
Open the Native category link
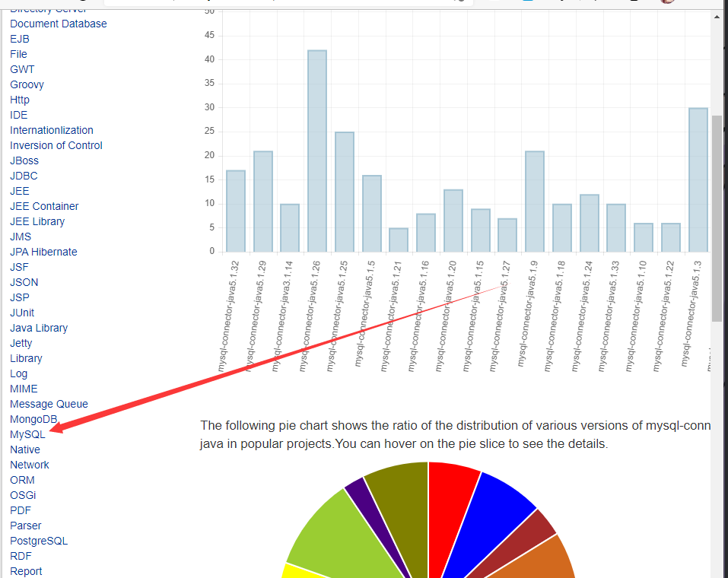pyautogui.click(x=25, y=450)
